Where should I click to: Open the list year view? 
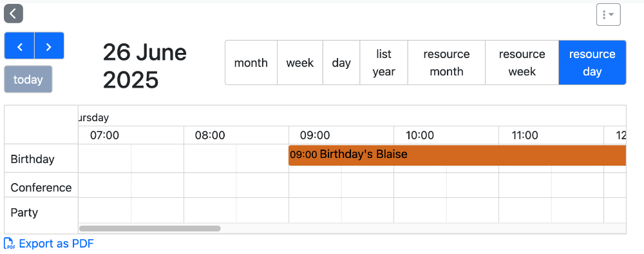click(384, 63)
